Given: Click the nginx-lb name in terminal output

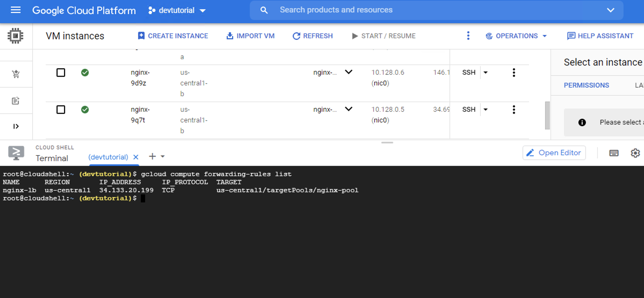Looking at the screenshot, I should (x=19, y=190).
